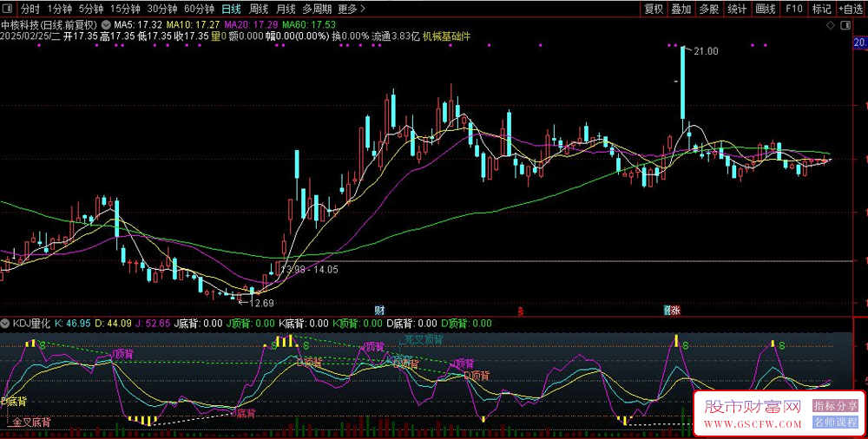Toggle the right side panel icon
This screenshot has height=439, width=868.
point(845,25)
